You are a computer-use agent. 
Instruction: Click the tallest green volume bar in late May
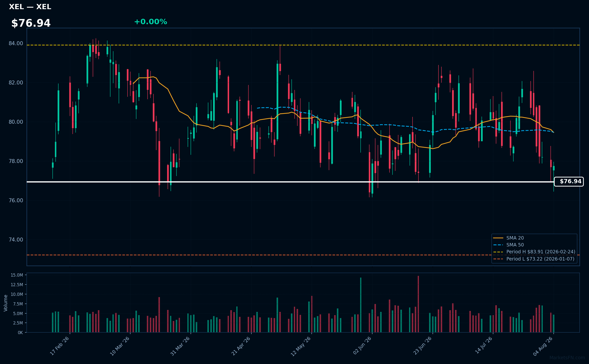[x=361, y=305]
